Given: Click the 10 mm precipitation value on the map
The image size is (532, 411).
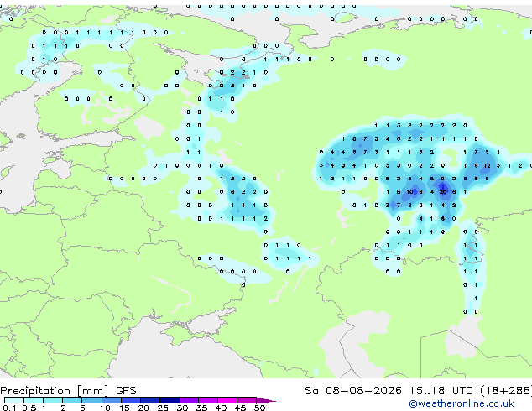Looking at the screenshot, I should [409, 192].
